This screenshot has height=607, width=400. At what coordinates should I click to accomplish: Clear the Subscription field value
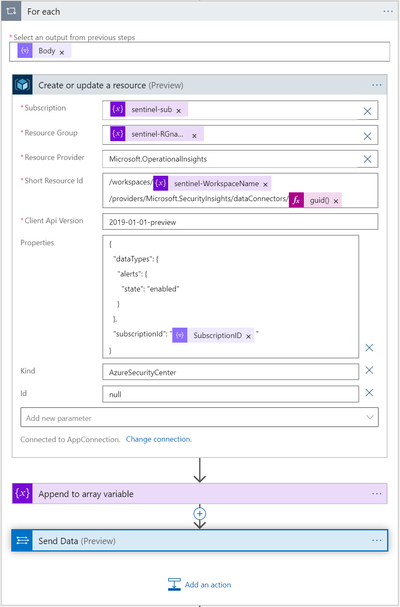click(x=367, y=111)
